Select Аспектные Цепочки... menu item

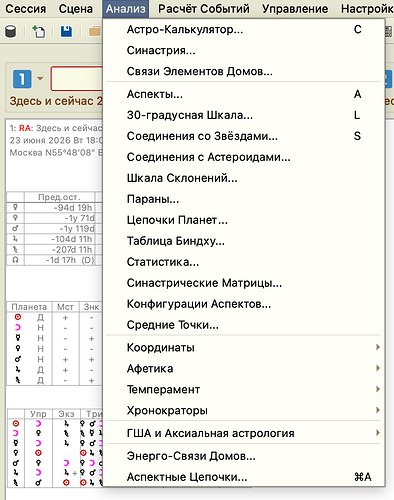pos(244,477)
